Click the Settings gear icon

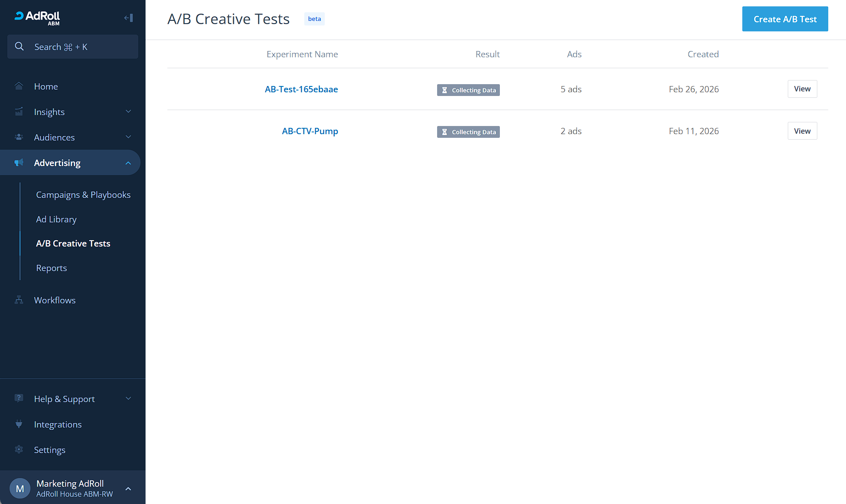(x=19, y=450)
